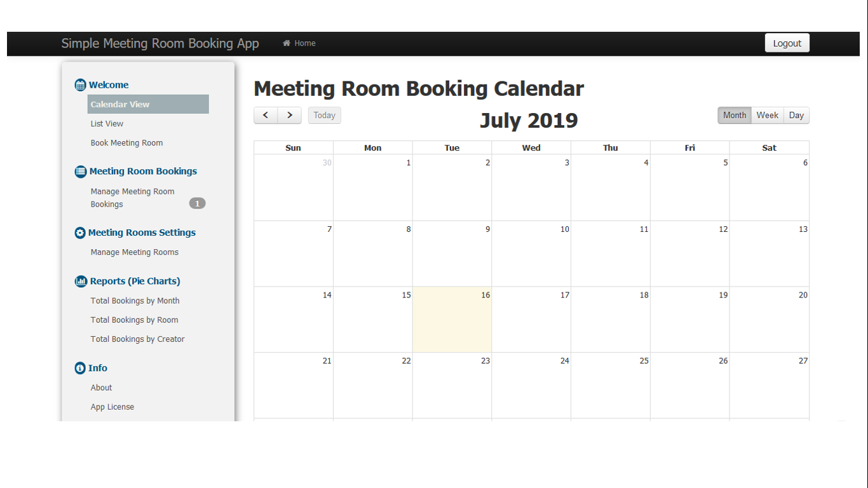The image size is (868, 488).
Task: Advance to next month with right arrow
Action: coord(290,115)
